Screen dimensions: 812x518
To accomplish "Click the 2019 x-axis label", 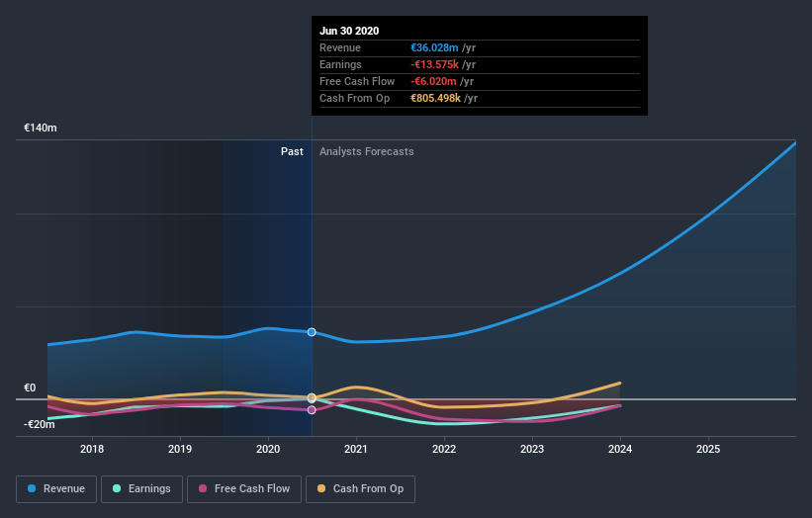I will pos(180,449).
